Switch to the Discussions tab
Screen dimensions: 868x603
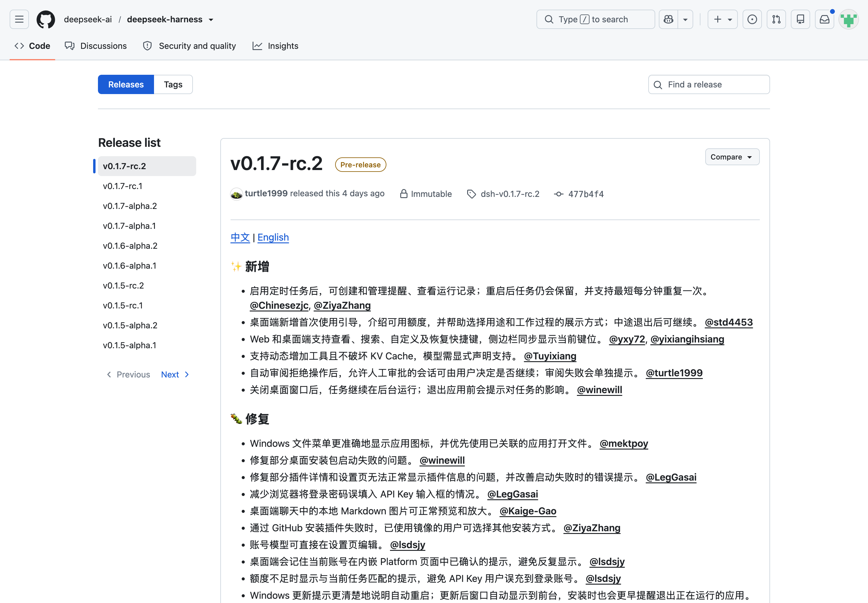96,46
